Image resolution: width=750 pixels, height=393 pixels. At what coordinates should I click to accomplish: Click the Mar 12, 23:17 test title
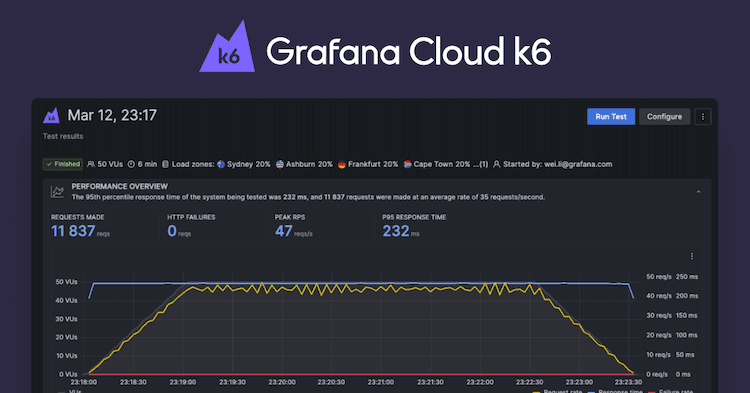click(x=112, y=115)
